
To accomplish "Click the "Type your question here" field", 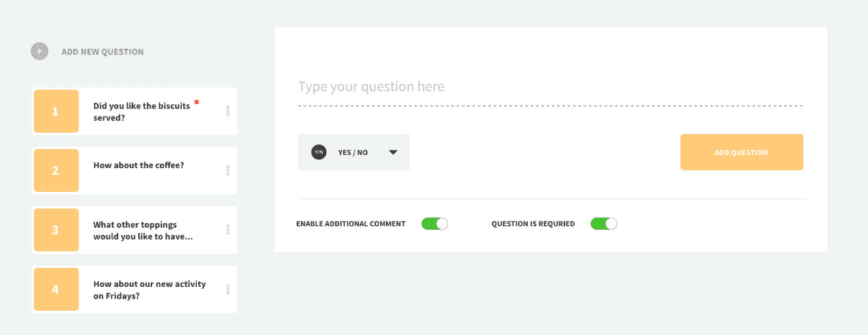I will point(550,88).
